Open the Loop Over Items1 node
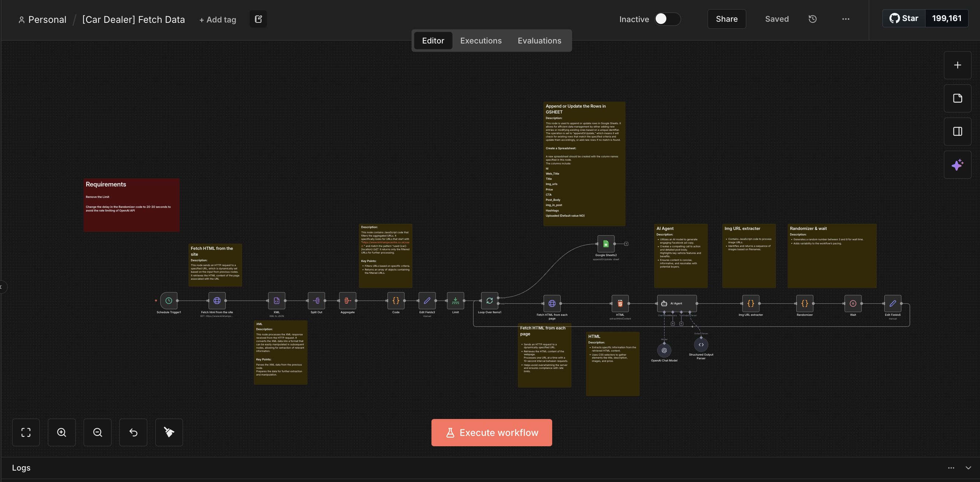This screenshot has width=980, height=482. click(x=489, y=301)
